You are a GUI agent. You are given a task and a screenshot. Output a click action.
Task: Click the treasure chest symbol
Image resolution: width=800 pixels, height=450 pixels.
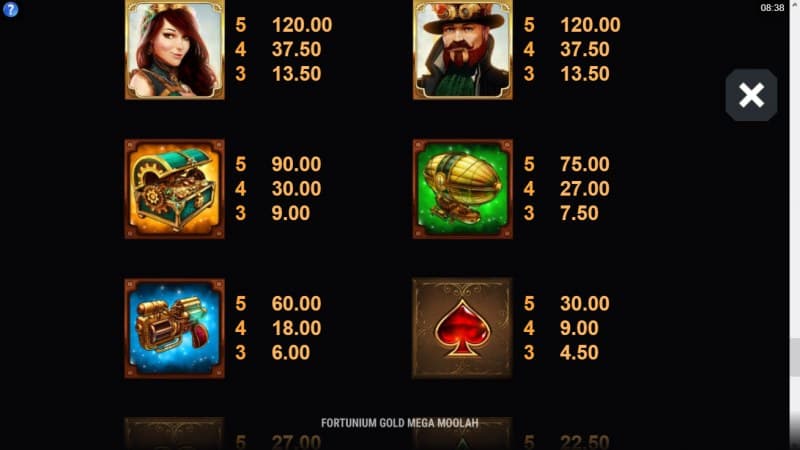click(174, 189)
